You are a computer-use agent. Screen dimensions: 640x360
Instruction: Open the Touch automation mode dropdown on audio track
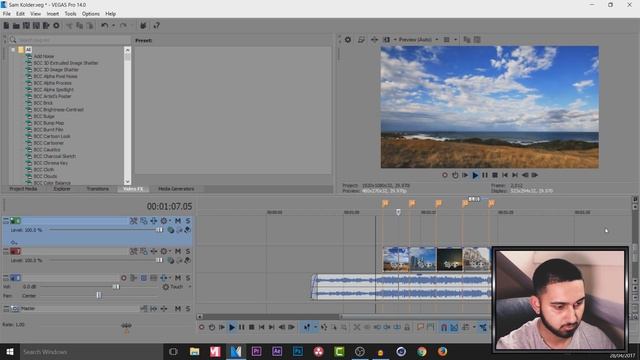(190, 287)
